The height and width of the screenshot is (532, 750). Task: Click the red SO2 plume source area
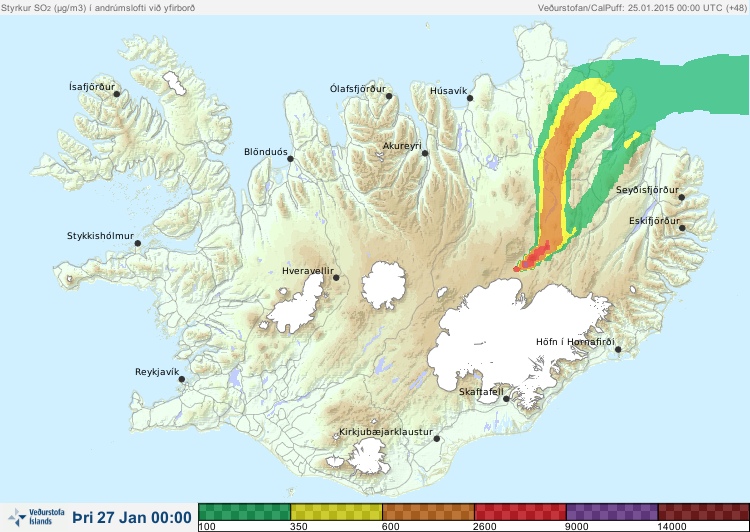click(x=534, y=258)
